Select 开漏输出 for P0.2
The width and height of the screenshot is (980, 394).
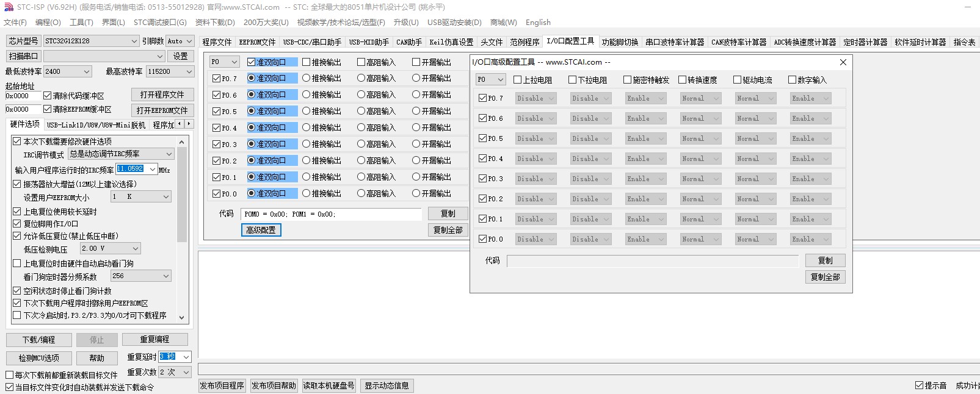(416, 160)
